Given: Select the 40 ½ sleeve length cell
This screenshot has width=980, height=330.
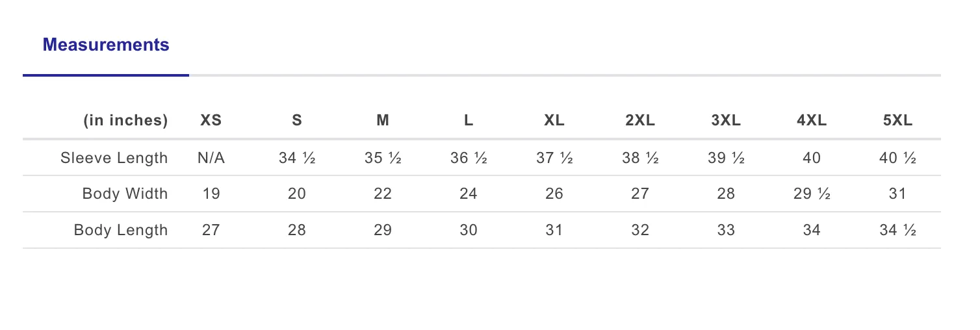Looking at the screenshot, I should (x=897, y=158).
